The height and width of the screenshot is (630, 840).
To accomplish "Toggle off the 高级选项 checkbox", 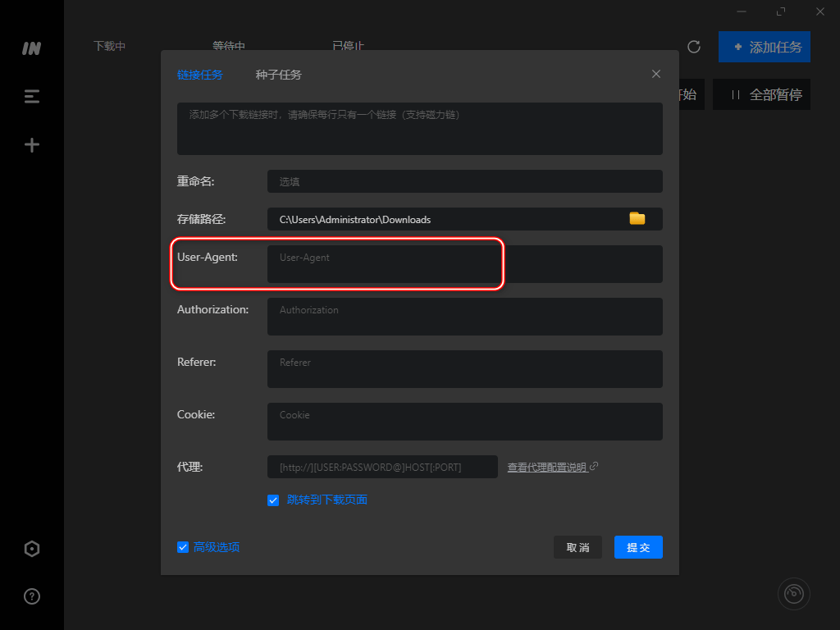I will pyautogui.click(x=182, y=547).
